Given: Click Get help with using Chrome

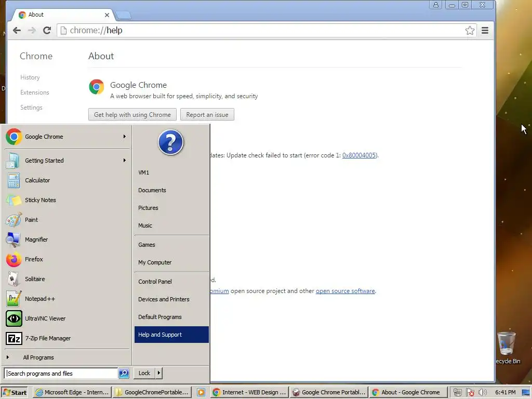Looking at the screenshot, I should point(132,115).
